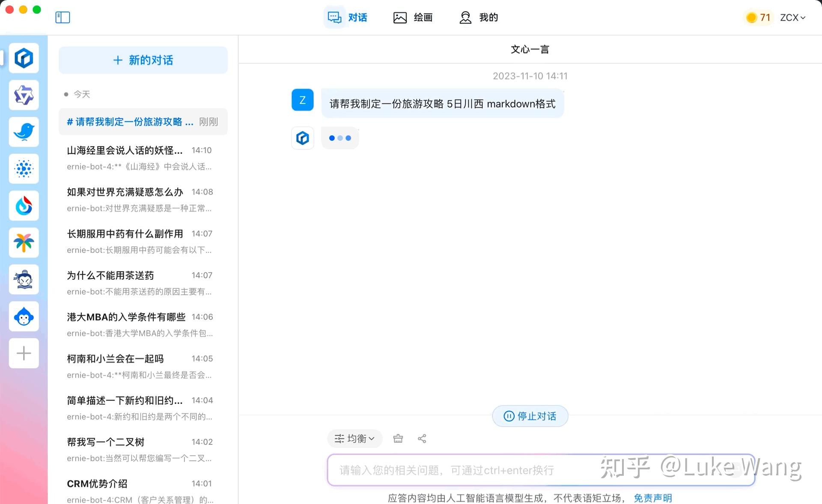822x504 pixels.
Task: Open conversation 港大MBA的入学条件有哪些
Action: pyautogui.click(x=143, y=325)
